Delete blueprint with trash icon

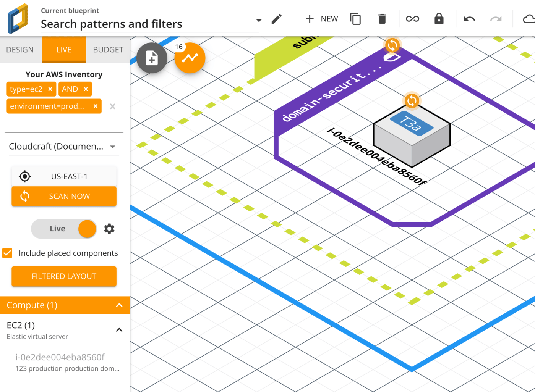pyautogui.click(x=382, y=19)
